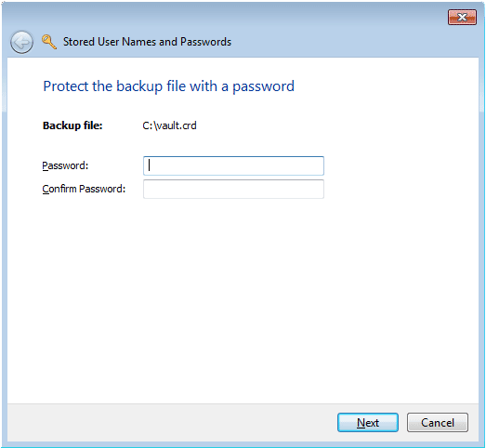The width and height of the screenshot is (486, 448).
Task: Click the "Stored User Names and Passwords" title
Action: [x=147, y=42]
